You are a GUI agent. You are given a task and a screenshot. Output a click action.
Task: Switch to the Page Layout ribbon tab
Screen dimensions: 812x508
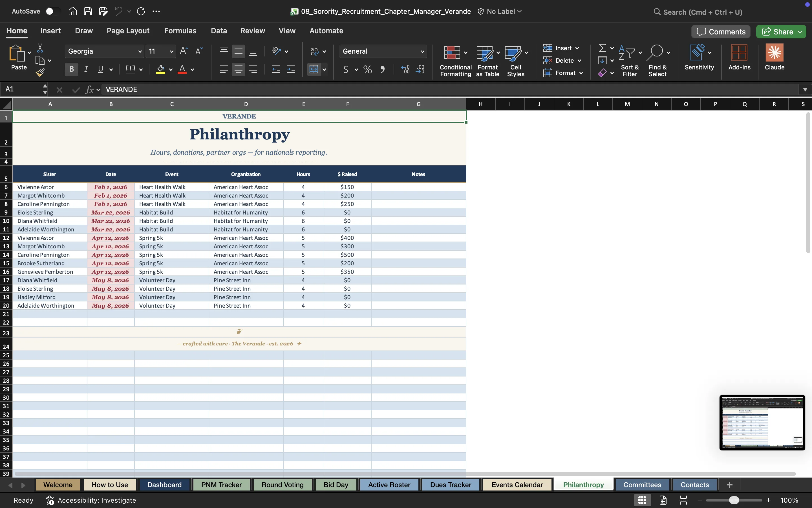coord(128,30)
